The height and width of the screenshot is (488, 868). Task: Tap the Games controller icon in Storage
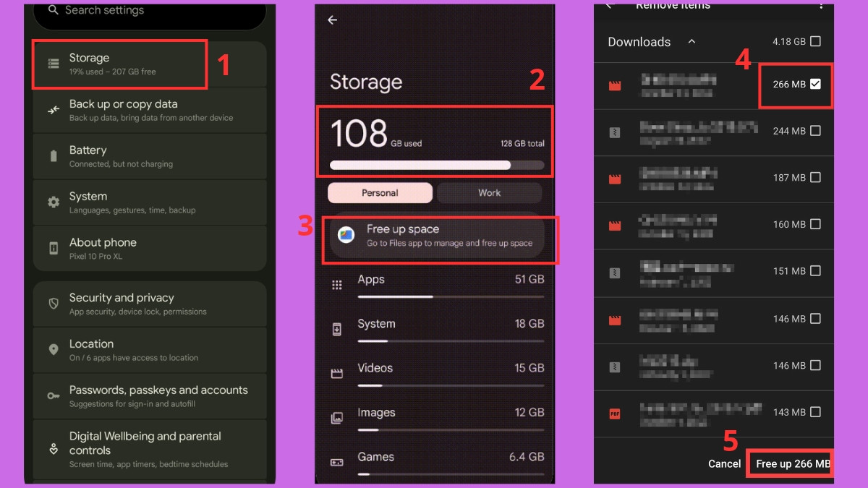click(x=337, y=462)
